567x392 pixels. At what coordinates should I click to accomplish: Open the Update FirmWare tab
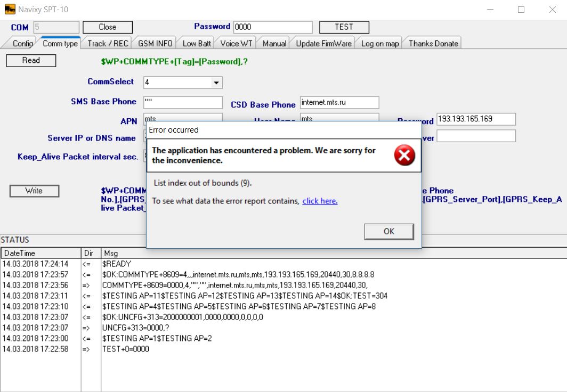323,44
